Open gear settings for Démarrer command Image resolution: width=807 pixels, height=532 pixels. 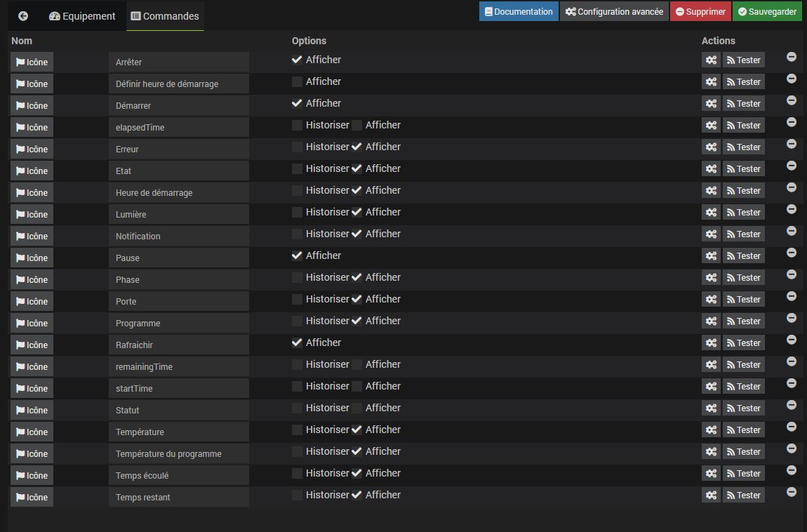tap(711, 103)
